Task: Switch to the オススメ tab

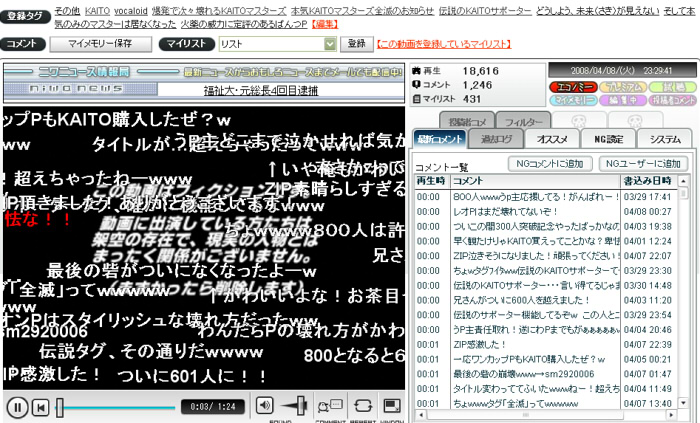Action: tap(552, 139)
